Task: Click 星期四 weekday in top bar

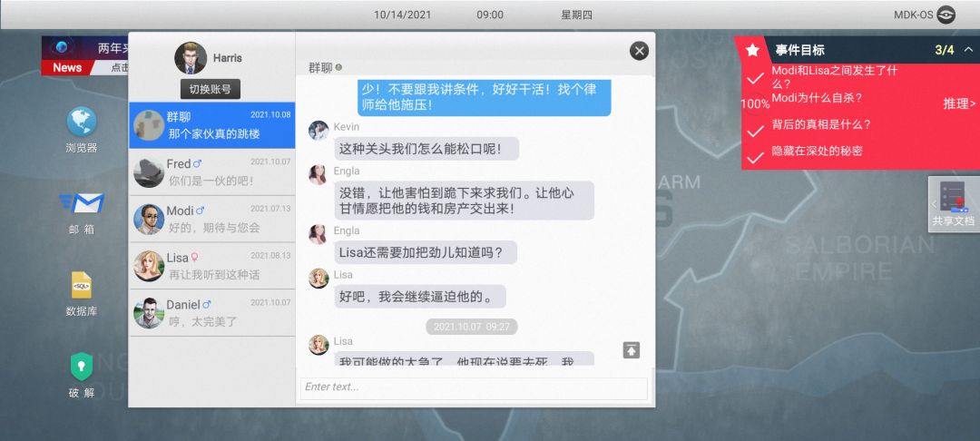Action: tap(576, 15)
